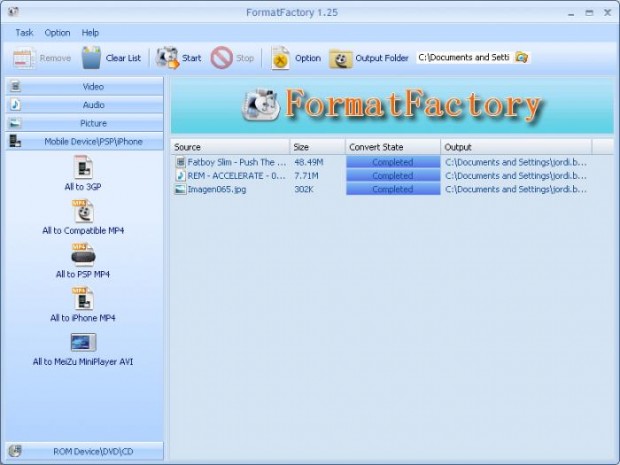Click the All to 3GP icon
The width and height of the screenshot is (620, 465).
[83, 167]
